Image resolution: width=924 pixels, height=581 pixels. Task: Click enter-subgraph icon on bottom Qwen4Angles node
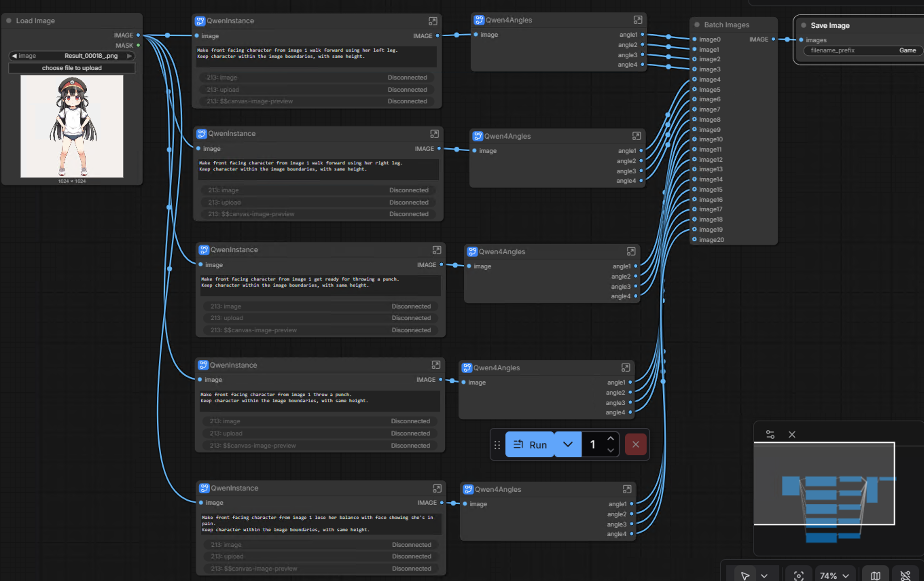(x=627, y=489)
